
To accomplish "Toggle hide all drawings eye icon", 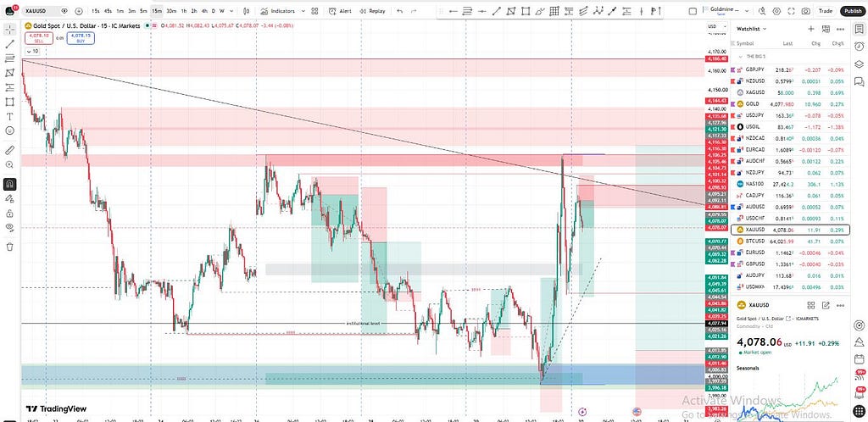I will click(10, 227).
